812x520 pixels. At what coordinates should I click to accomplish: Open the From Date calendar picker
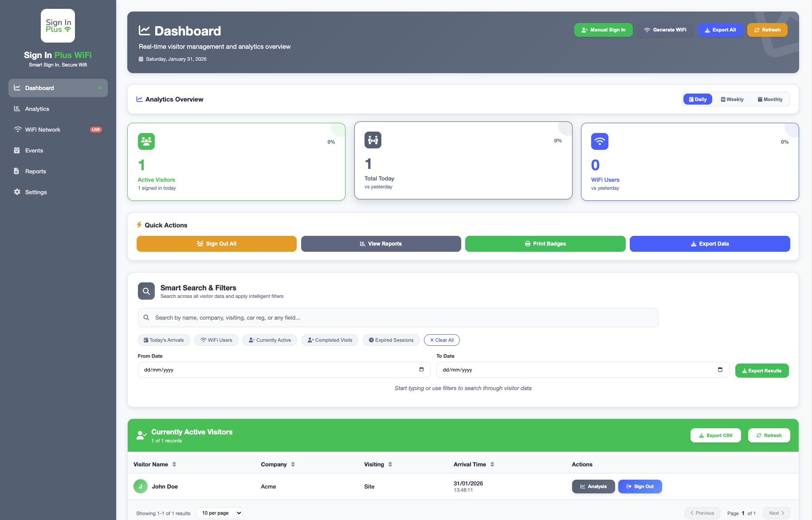[420, 369]
